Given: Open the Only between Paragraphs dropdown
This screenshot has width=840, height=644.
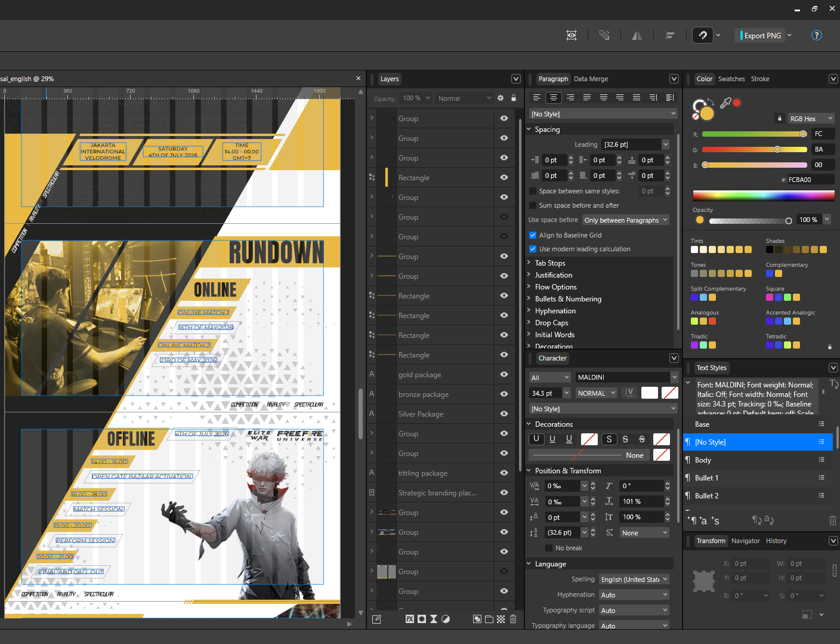Looking at the screenshot, I should 625,220.
